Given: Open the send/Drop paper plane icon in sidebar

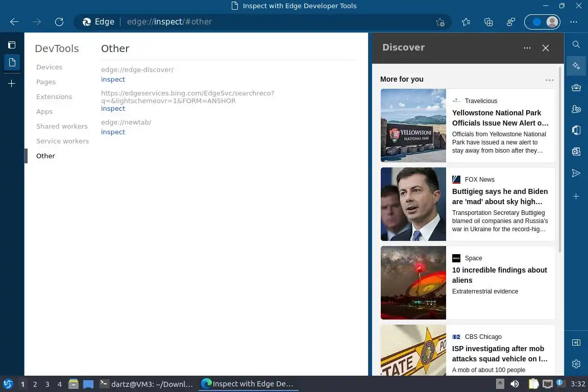Looking at the screenshot, I should [x=576, y=173].
